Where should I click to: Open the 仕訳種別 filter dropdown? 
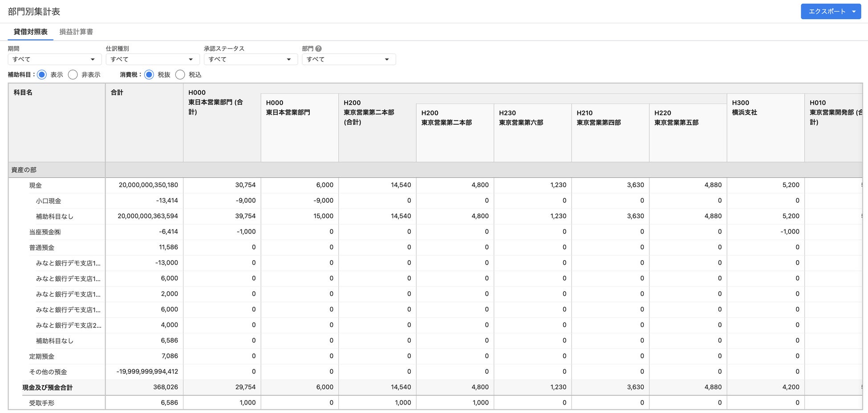153,59
